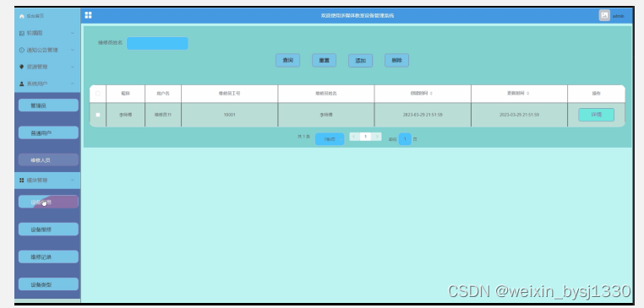Image resolution: width=644 pixels, height=308 pixels.
Task: Open 设备类型 in the sidebar
Action: click(48, 284)
